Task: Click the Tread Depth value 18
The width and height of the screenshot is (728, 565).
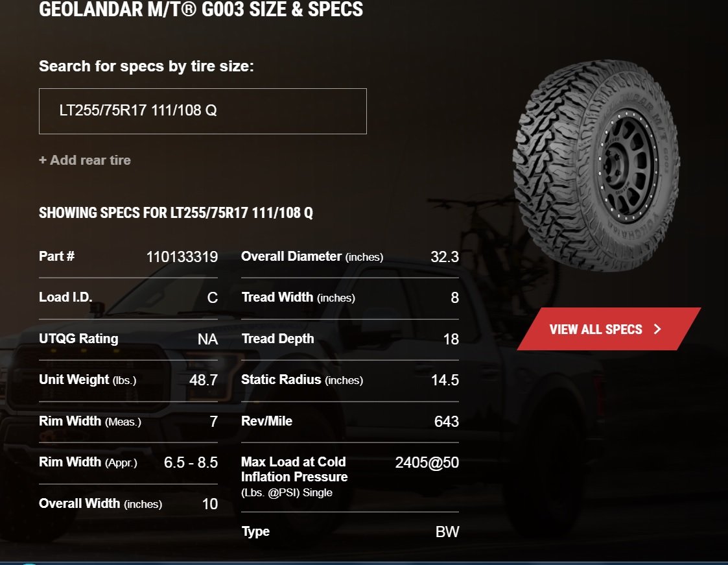Action: point(451,339)
